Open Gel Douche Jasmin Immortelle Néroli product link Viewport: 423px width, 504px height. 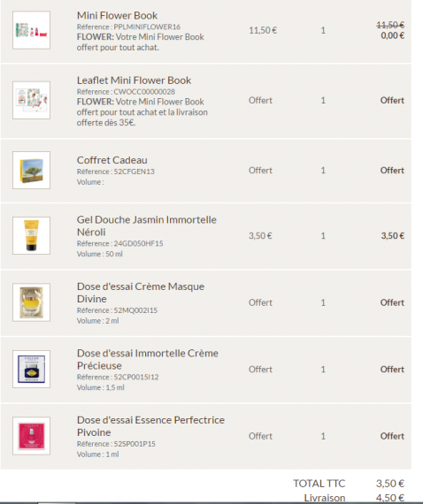(146, 225)
